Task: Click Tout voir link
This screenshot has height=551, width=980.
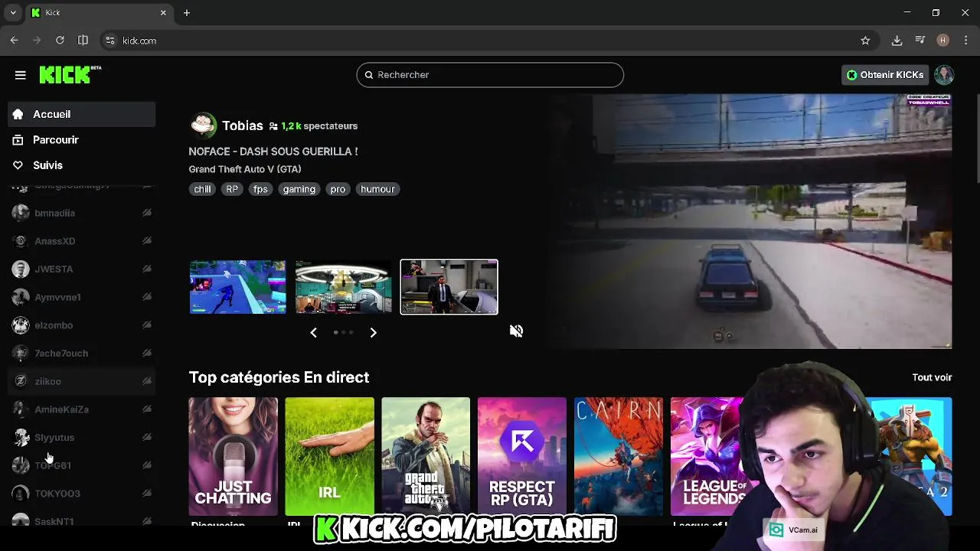Action: click(x=932, y=377)
